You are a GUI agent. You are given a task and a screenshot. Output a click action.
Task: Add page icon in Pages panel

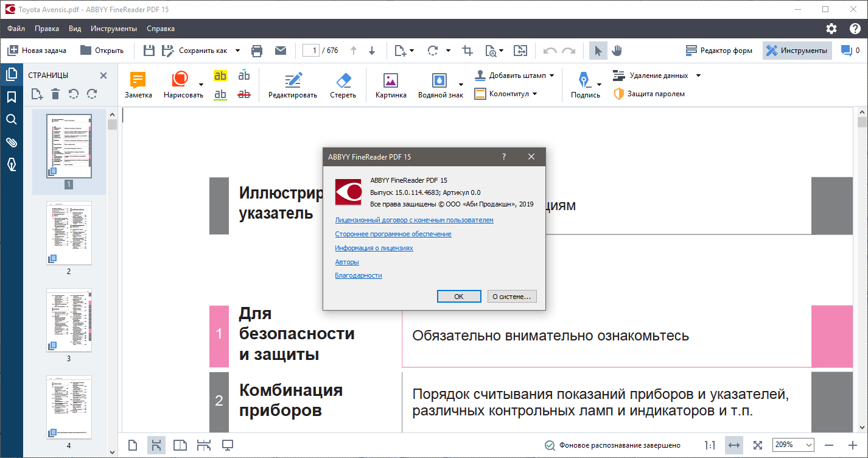tap(37, 94)
